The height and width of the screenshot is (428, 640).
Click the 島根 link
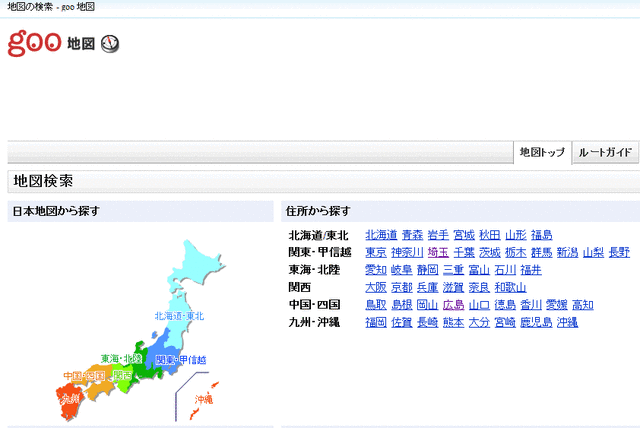(402, 305)
